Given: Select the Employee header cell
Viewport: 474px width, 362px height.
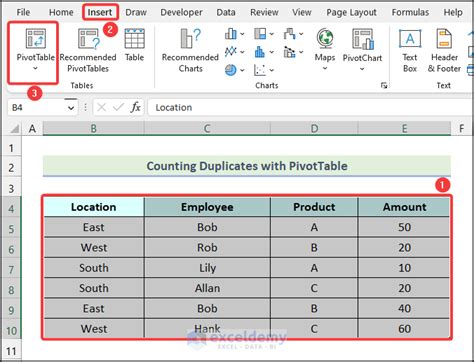Looking at the screenshot, I should click(207, 207).
